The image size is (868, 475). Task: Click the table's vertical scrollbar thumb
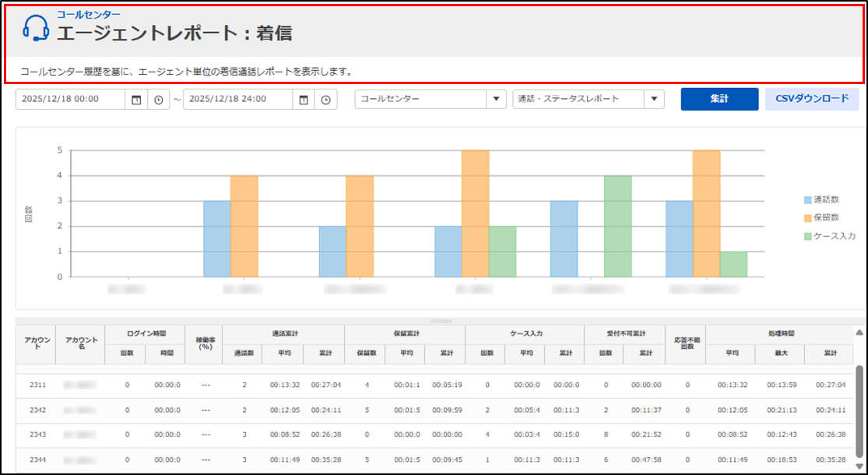[x=859, y=397]
